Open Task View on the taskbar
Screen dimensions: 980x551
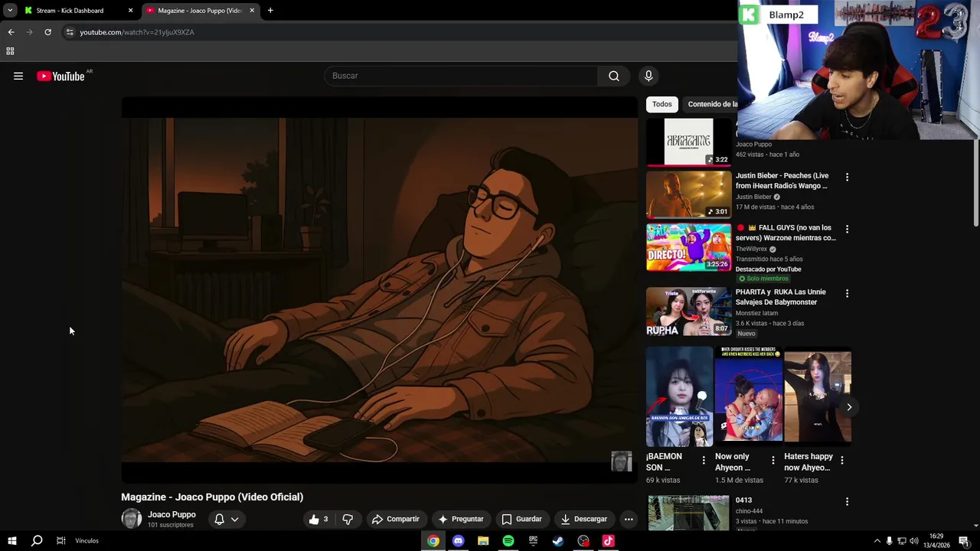pyautogui.click(x=60, y=541)
